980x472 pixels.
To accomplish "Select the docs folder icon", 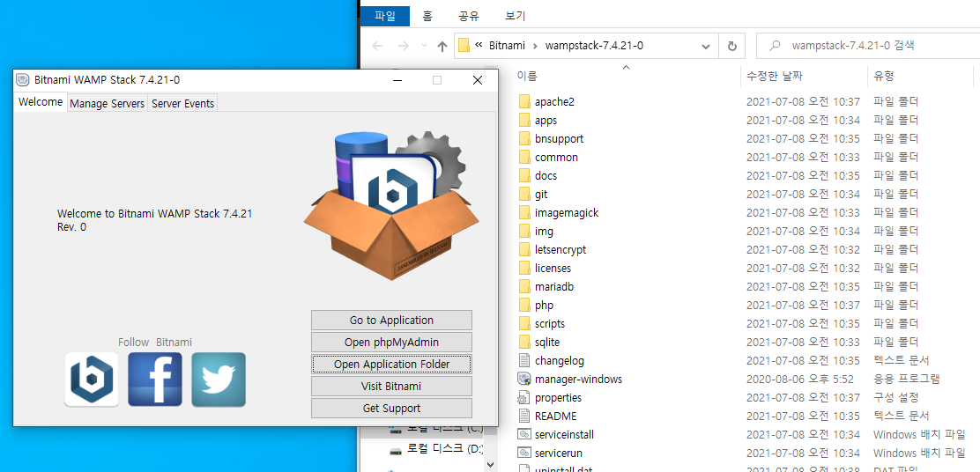I will coord(524,175).
